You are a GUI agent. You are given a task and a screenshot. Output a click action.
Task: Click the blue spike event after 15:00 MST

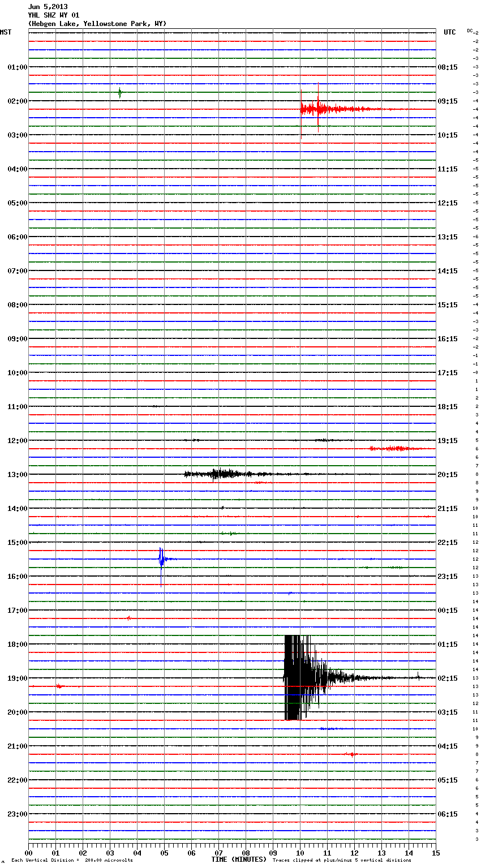point(162,560)
